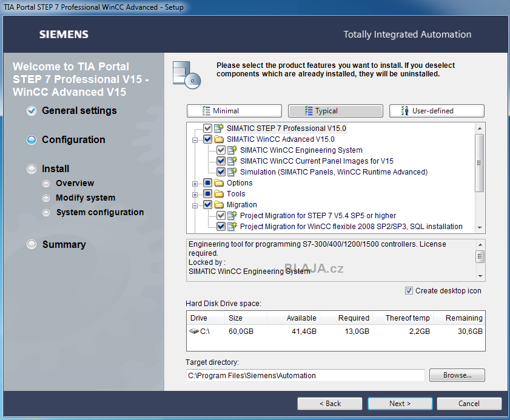Uncheck SIMATIC WinCC Advanced V15.0
Screen dimensions: 510x420
pyautogui.click(x=207, y=139)
